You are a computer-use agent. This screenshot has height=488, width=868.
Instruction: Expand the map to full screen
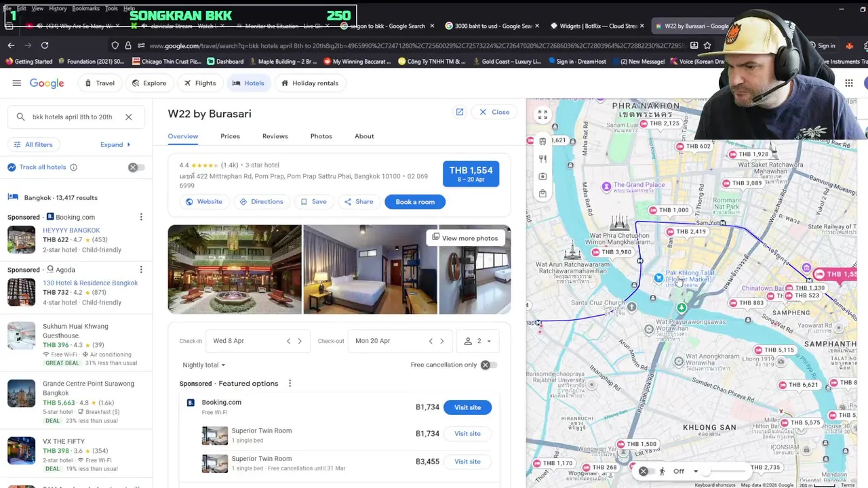542,115
